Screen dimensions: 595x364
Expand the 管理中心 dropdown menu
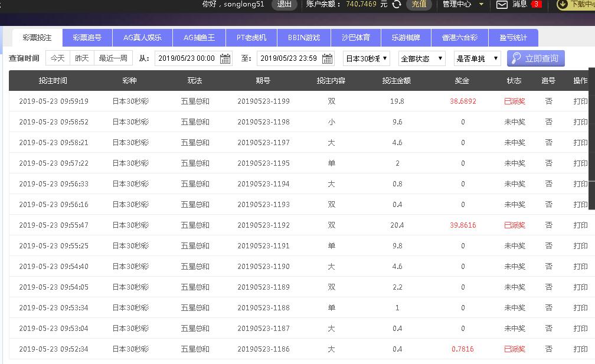coord(463,4)
